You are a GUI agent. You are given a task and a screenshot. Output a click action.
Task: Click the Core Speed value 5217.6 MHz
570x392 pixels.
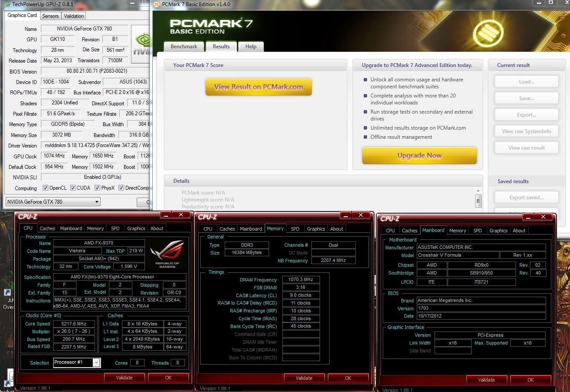pyautogui.click(x=74, y=324)
